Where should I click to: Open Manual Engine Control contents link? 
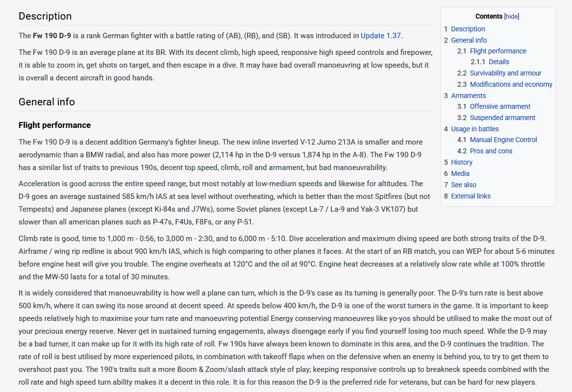[x=503, y=140]
